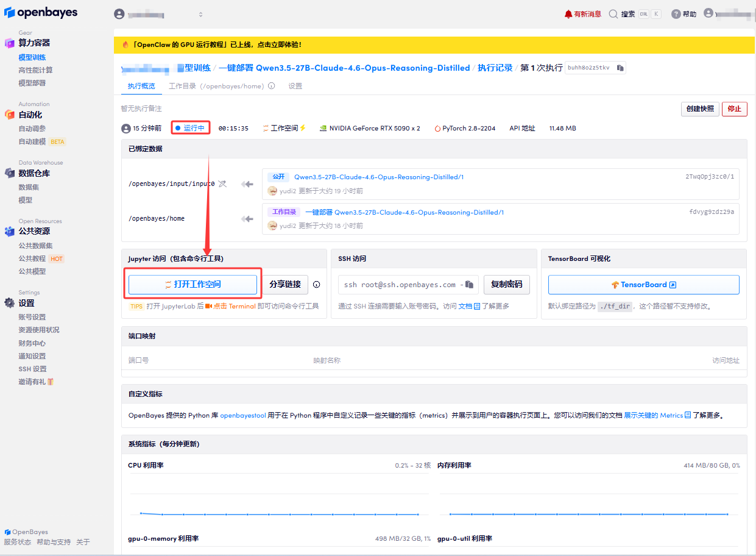Open 模型训练 in the sidebar

(x=32, y=57)
